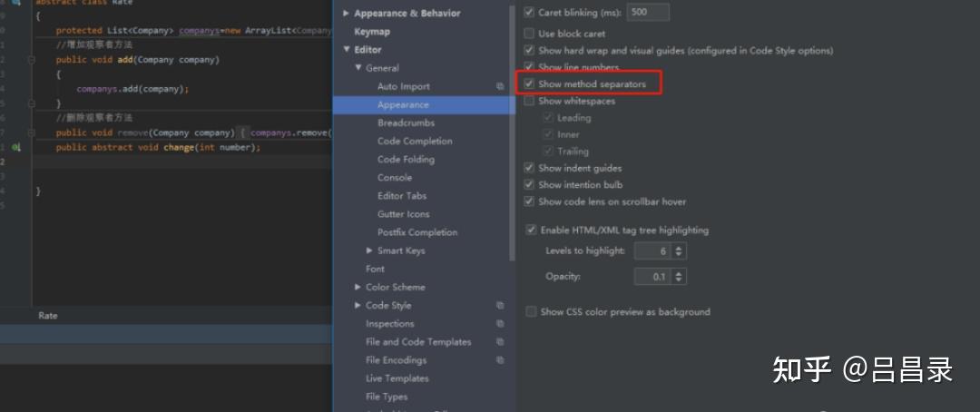Click the caret blinking milliseconds field
The height and width of the screenshot is (412, 980).
(648, 13)
